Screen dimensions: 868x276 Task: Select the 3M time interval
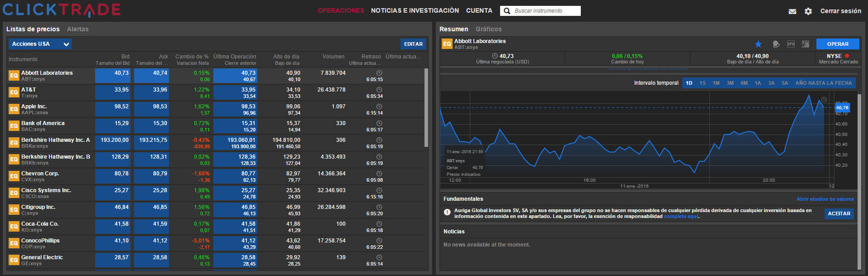[x=730, y=83]
